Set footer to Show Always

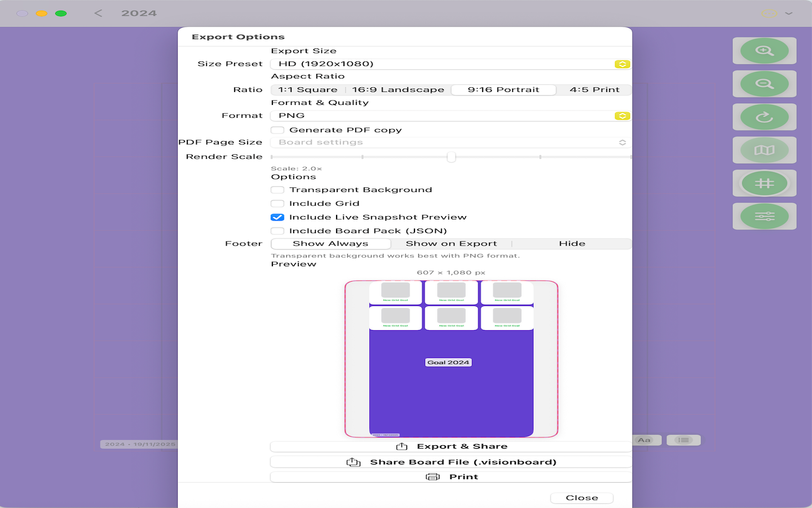coord(330,244)
